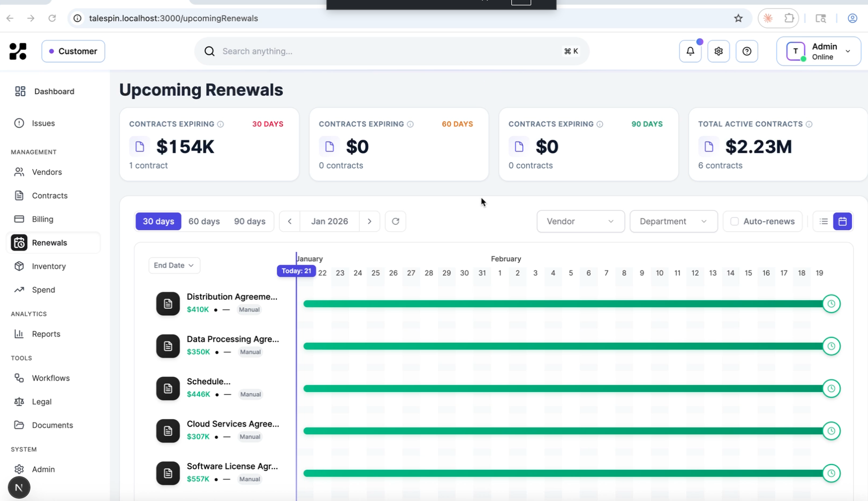Open the settings gear icon

tap(718, 51)
